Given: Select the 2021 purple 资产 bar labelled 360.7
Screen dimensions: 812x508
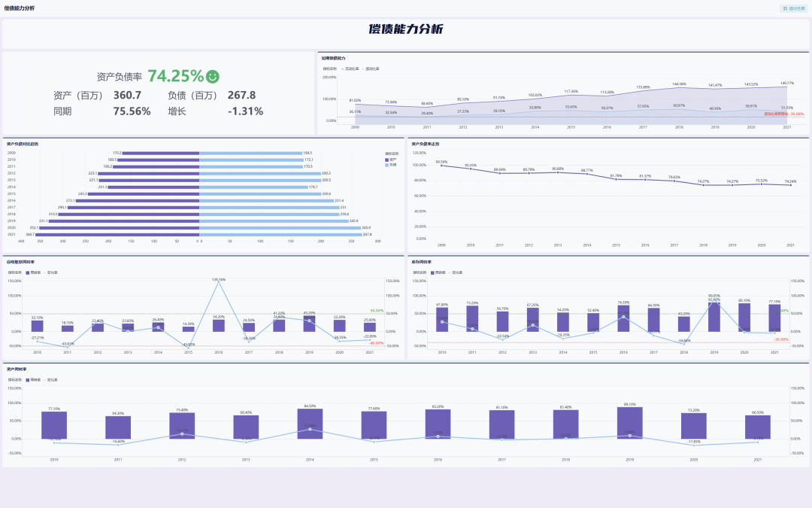Looking at the screenshot, I should (117, 234).
